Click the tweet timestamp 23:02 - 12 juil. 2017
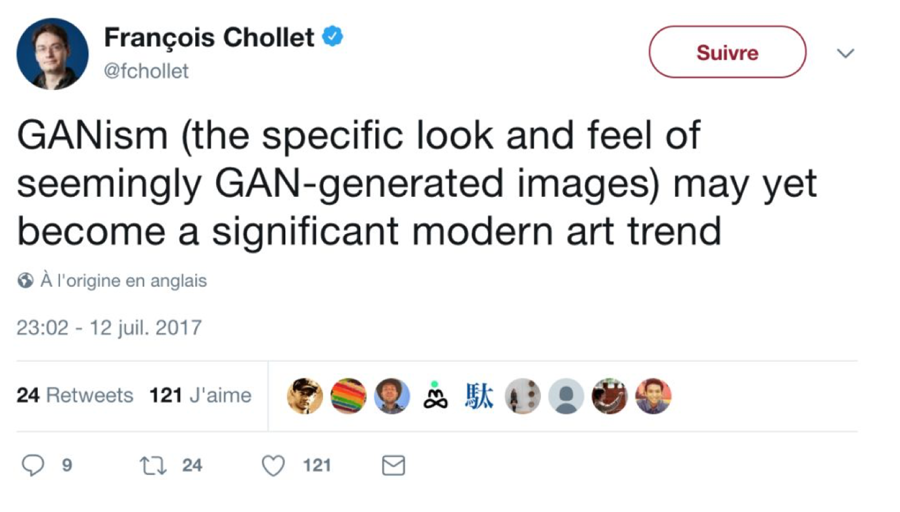 (110, 327)
